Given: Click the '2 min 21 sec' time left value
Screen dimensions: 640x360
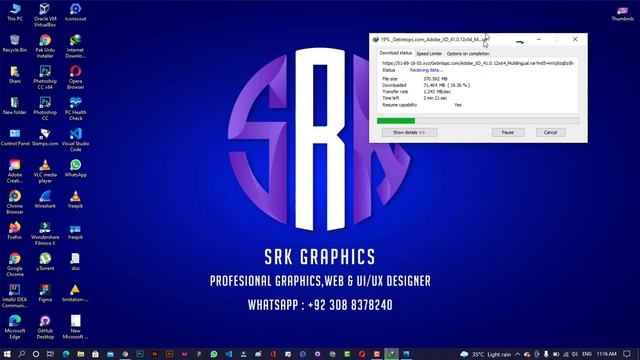Looking at the screenshot, I should tap(435, 98).
